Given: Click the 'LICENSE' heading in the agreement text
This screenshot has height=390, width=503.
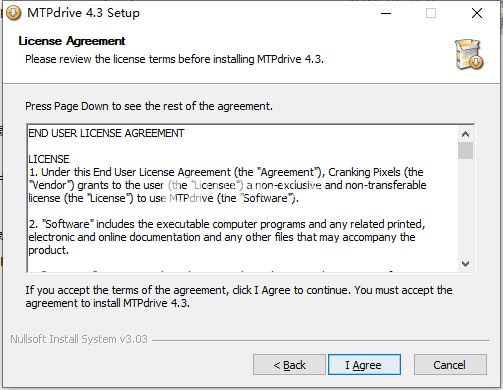Looking at the screenshot, I should click(x=49, y=159).
